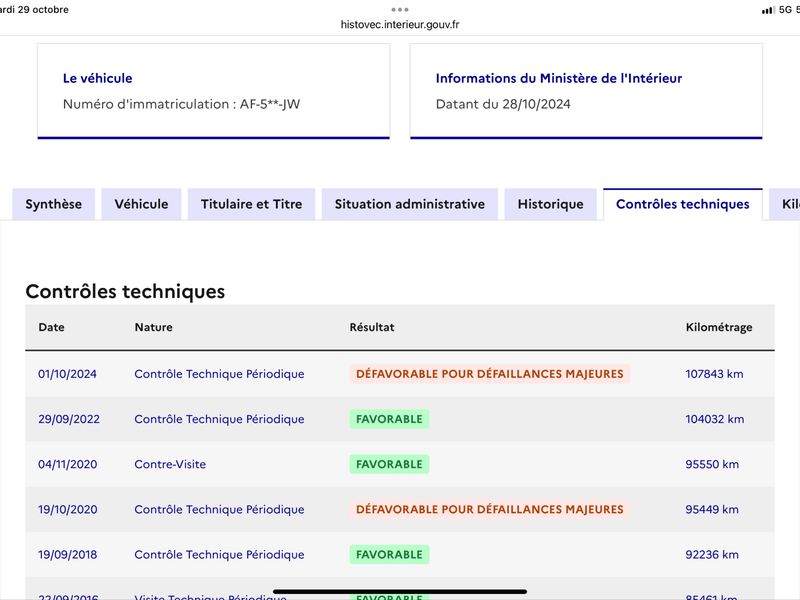800x600 pixels.
Task: Click the 95550 km mileage value
Action: [712, 464]
